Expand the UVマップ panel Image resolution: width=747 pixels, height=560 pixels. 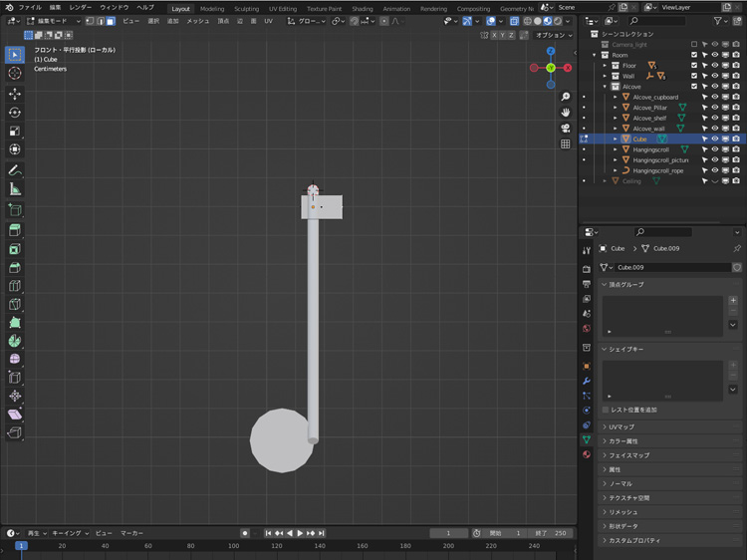[x=621, y=426]
